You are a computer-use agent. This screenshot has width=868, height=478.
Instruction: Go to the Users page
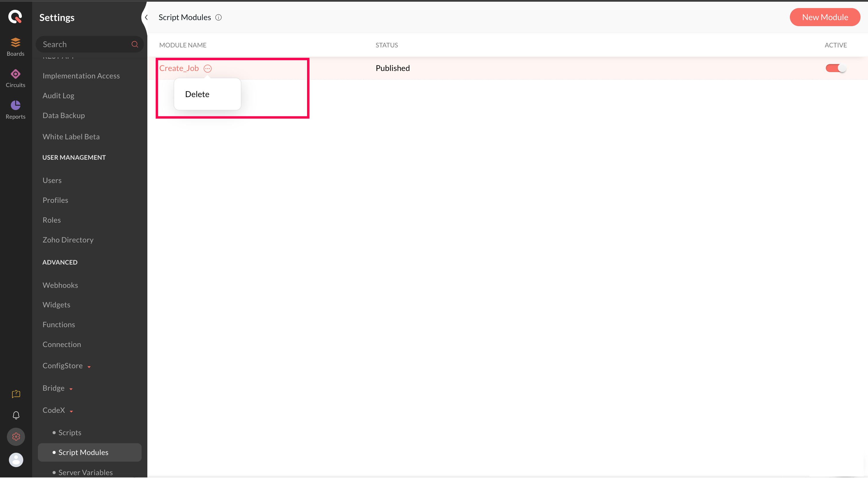[x=52, y=180]
